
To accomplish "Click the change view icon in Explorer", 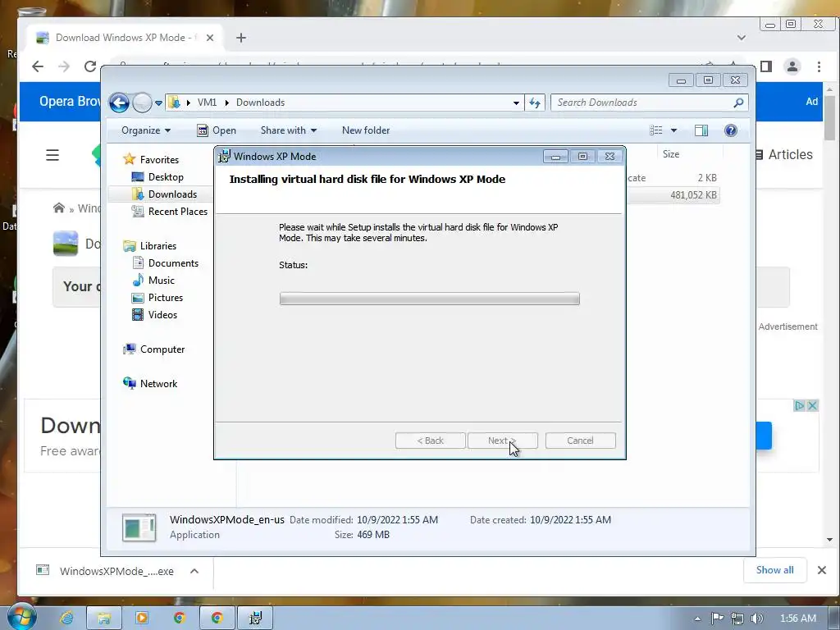I will point(655,130).
